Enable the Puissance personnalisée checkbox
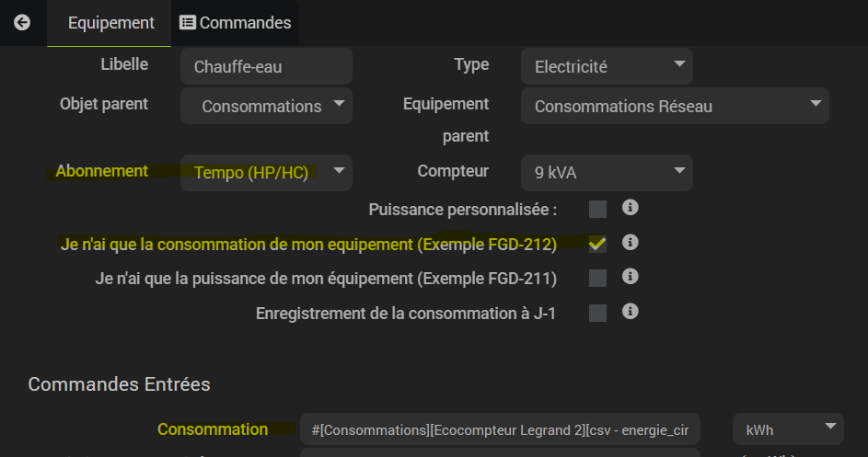868x457 pixels. click(x=598, y=209)
